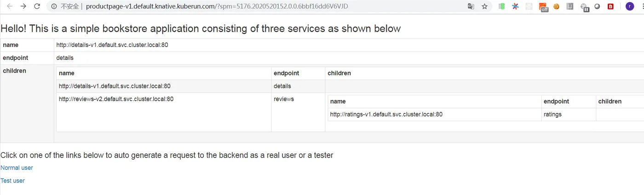Open the red document extension icon
This screenshot has height=195, width=644.
tap(610, 6)
